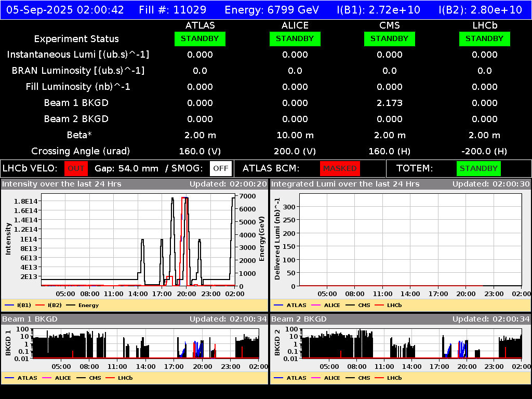Click the Integrated Lumi over the last 24 Hrs title

[345, 184]
